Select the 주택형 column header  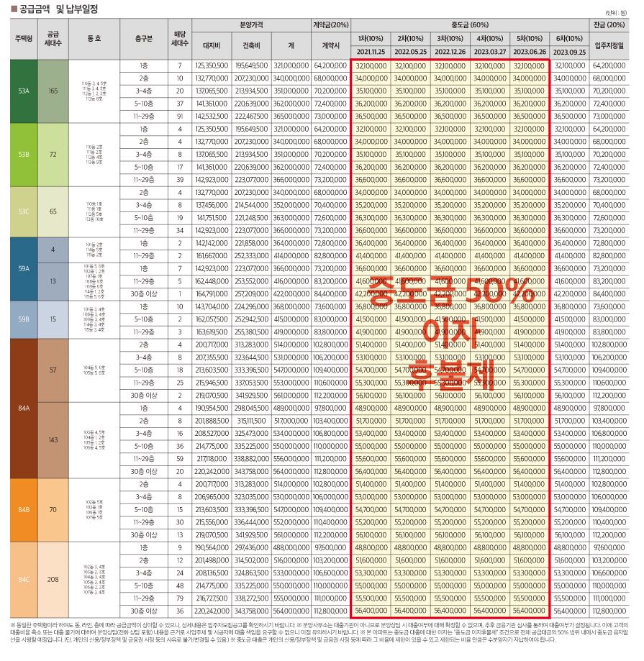pos(24,38)
